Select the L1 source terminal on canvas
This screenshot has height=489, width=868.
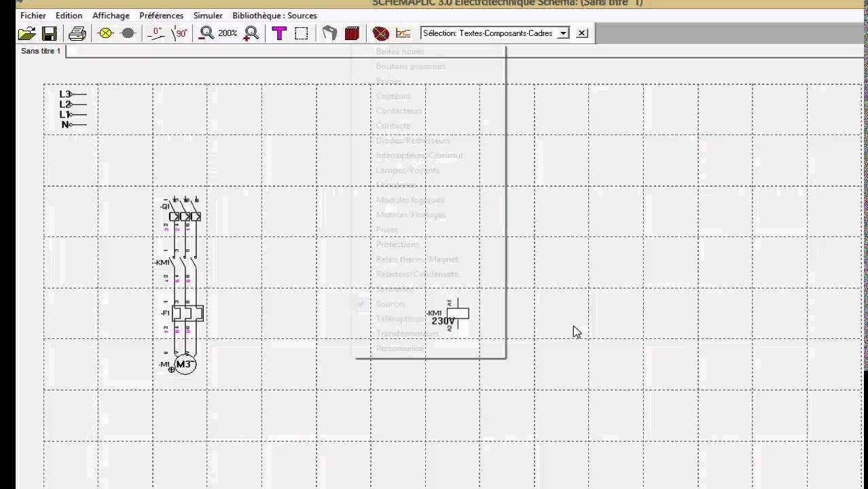(x=73, y=115)
